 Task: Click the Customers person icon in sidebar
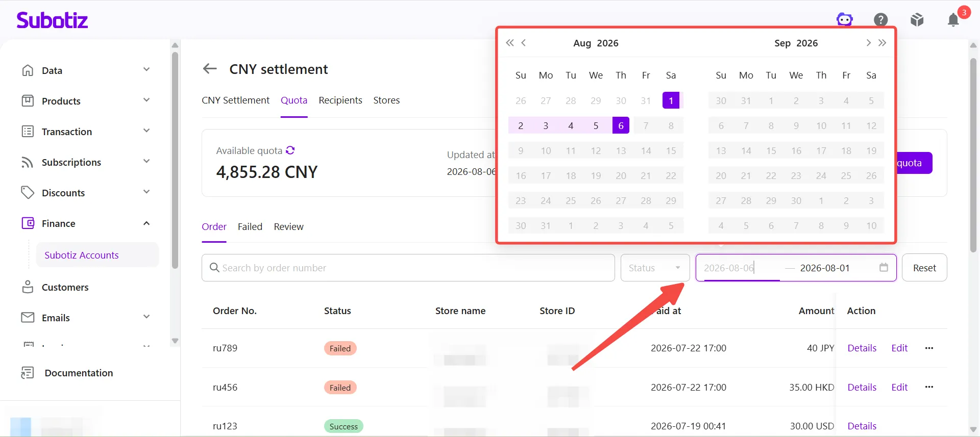tap(28, 287)
